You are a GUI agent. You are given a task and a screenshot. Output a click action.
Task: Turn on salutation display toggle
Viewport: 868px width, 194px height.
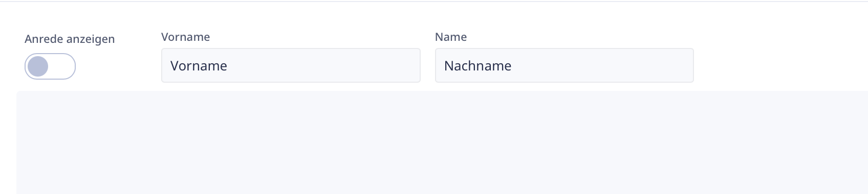click(50, 66)
